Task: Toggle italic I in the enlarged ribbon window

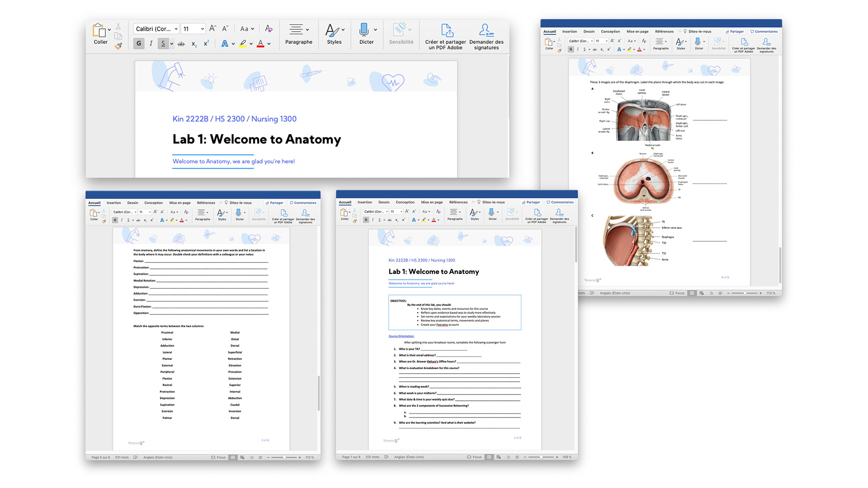Action: pos(151,44)
